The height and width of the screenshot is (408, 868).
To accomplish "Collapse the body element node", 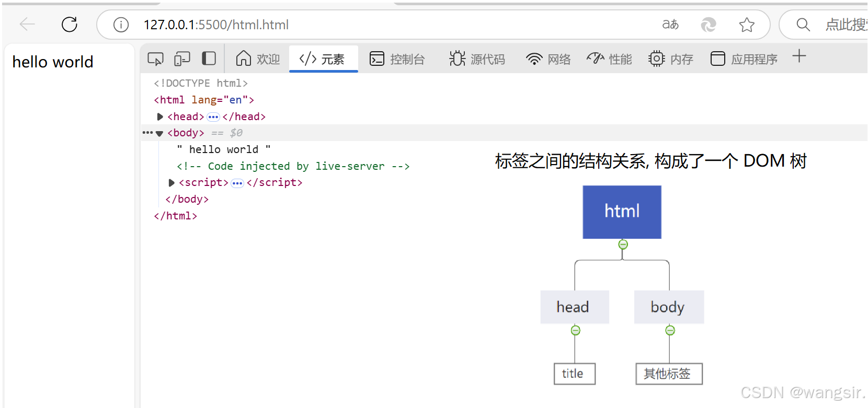I will [x=159, y=133].
